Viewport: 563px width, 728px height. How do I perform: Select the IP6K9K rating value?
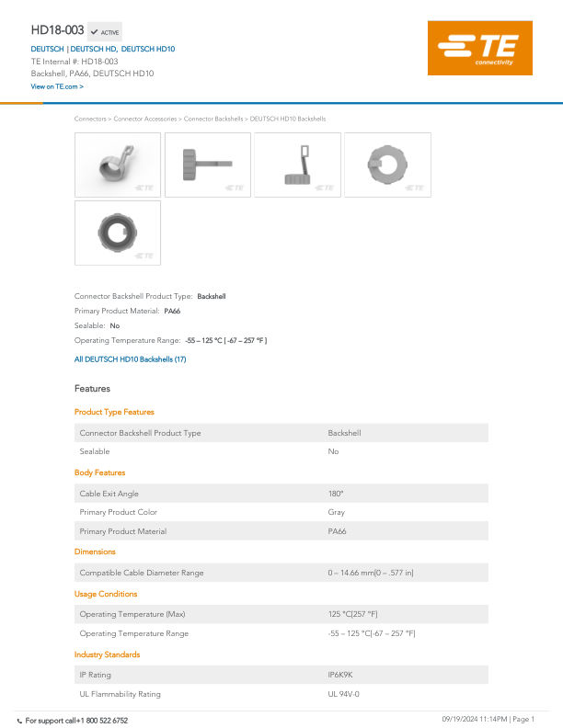coord(340,675)
